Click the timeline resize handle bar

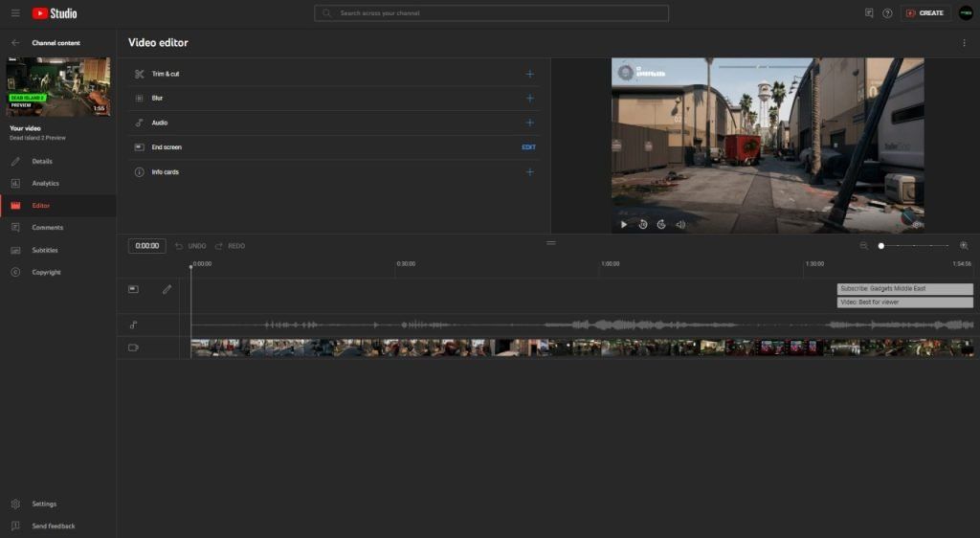[x=550, y=242]
